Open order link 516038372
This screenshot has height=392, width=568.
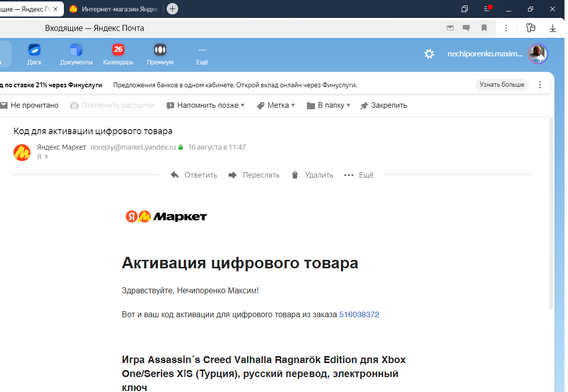(x=359, y=315)
